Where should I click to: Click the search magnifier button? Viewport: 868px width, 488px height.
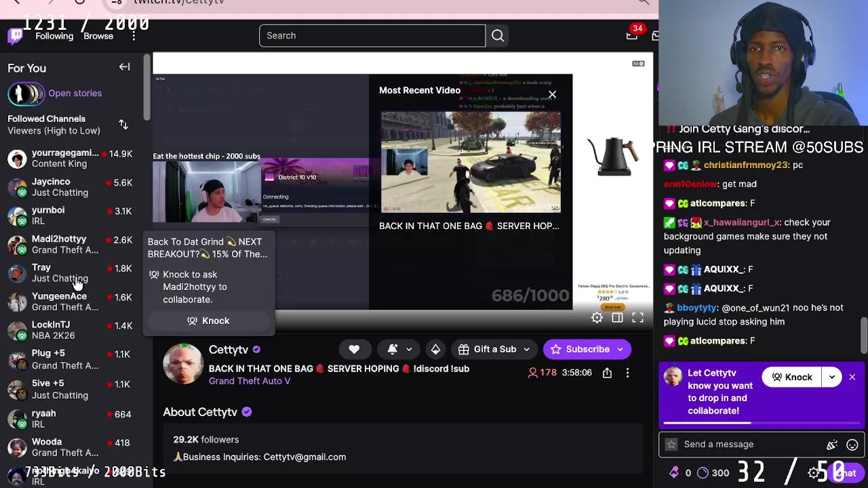498,36
